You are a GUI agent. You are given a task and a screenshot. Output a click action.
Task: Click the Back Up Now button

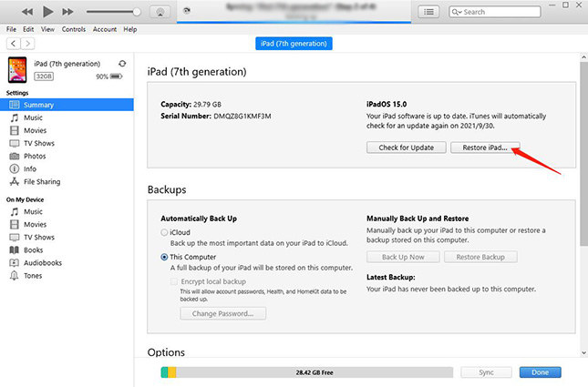tap(403, 257)
